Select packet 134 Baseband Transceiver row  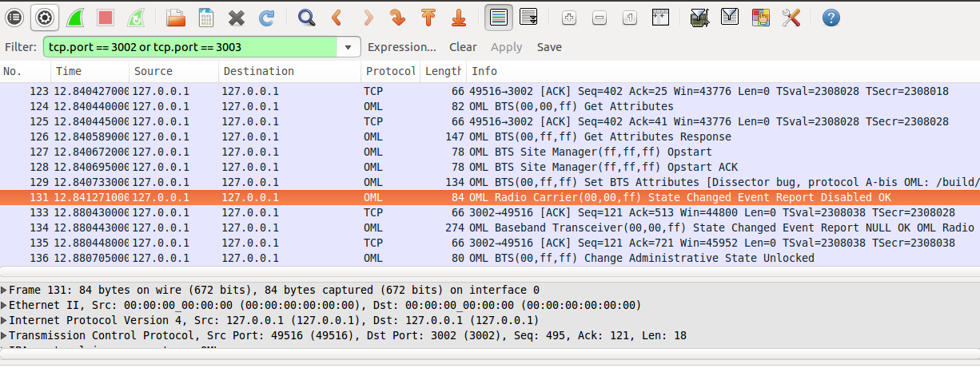pos(490,228)
